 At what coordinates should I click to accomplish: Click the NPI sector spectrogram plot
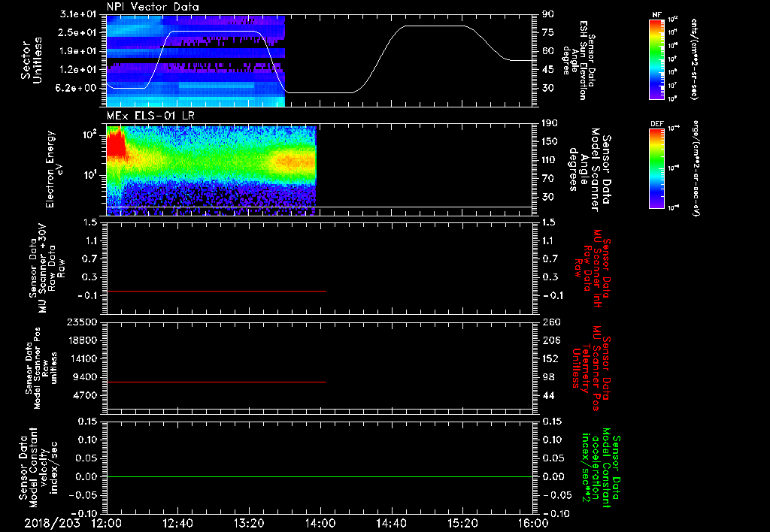[196, 61]
